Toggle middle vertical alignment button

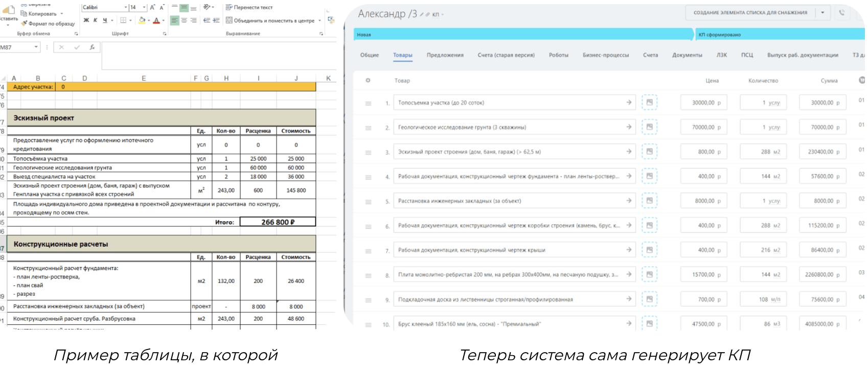click(184, 8)
